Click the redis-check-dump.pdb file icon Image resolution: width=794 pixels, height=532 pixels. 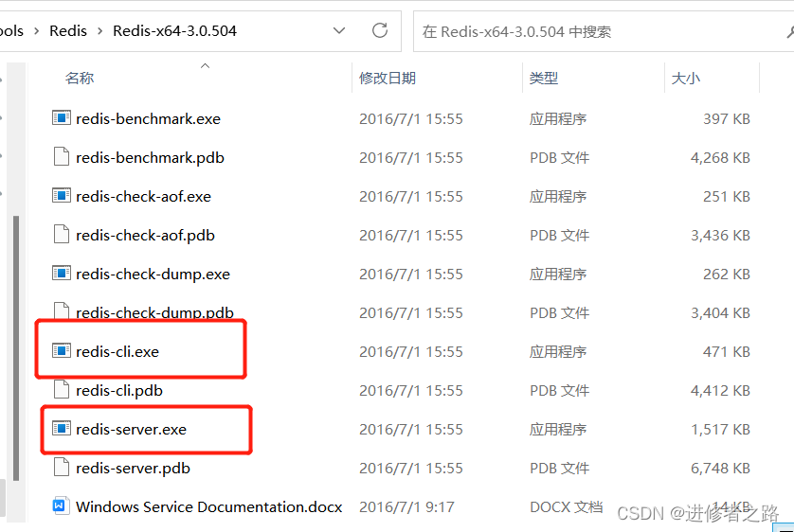pyautogui.click(x=62, y=311)
